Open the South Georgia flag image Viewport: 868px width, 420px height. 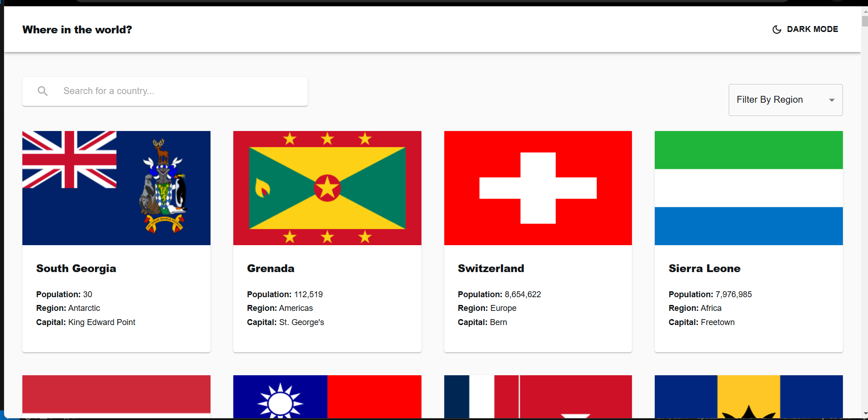[116, 188]
